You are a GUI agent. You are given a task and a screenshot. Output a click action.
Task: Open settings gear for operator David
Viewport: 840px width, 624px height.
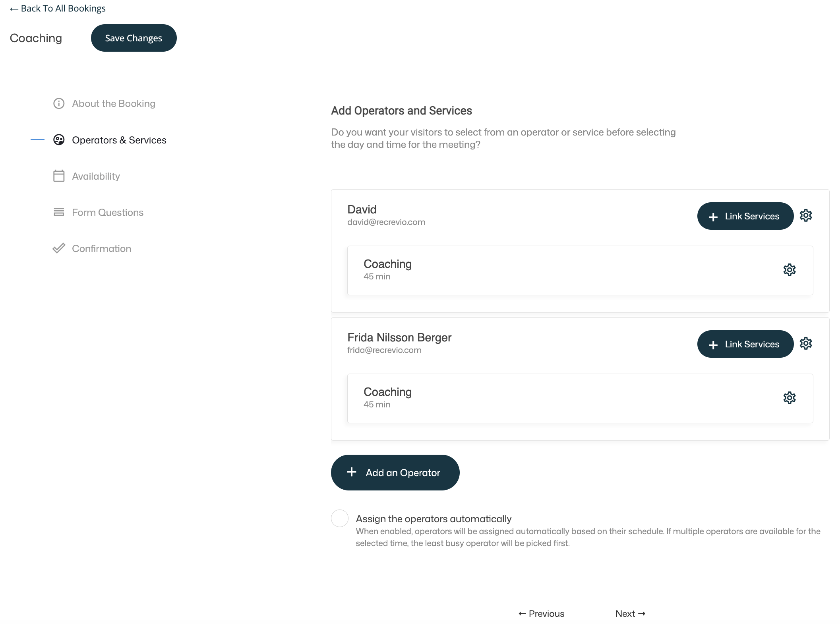pyautogui.click(x=805, y=215)
